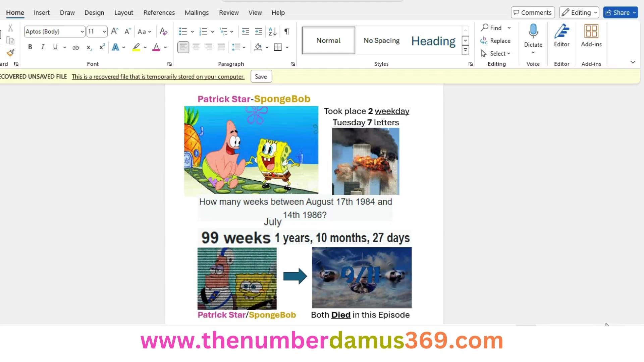Click the recovered file explanation link
The image size is (644, 362).
click(x=158, y=76)
